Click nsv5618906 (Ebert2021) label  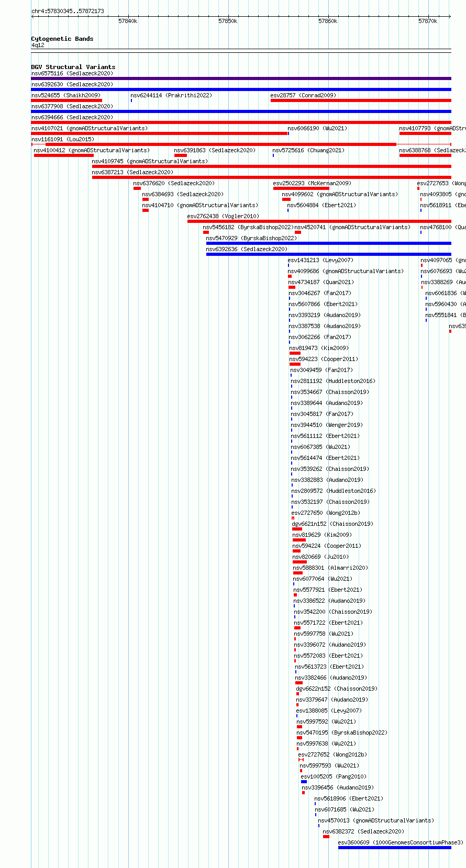coord(349,798)
